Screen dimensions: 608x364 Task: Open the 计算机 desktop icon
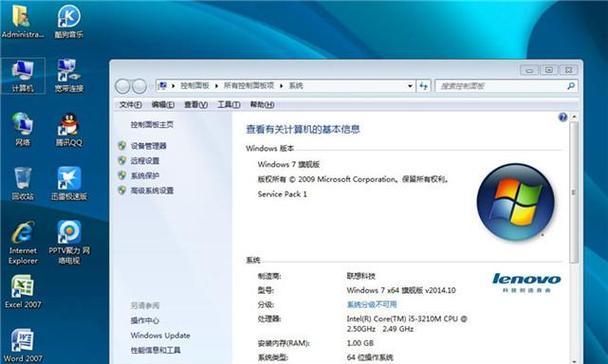22,76
